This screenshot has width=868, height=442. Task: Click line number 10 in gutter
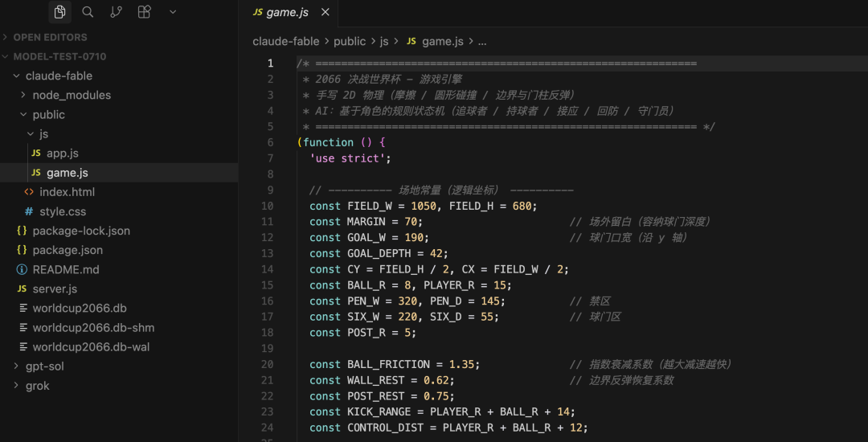pyautogui.click(x=268, y=206)
